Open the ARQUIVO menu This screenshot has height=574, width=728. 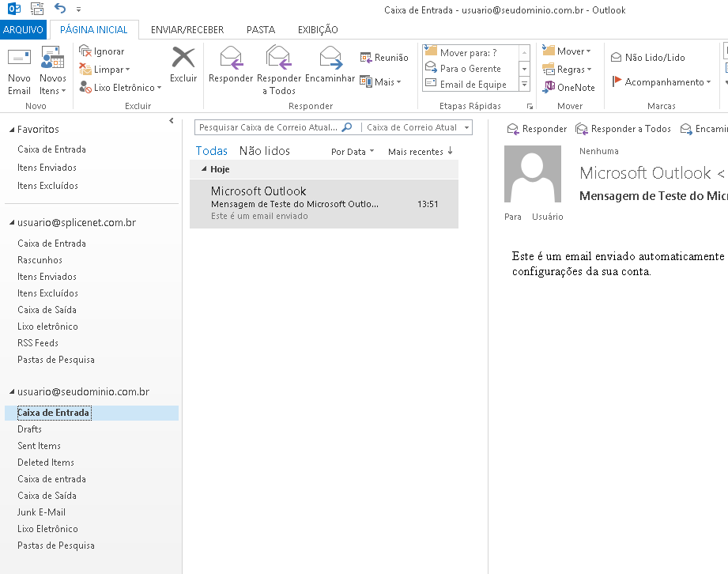pyautogui.click(x=24, y=30)
